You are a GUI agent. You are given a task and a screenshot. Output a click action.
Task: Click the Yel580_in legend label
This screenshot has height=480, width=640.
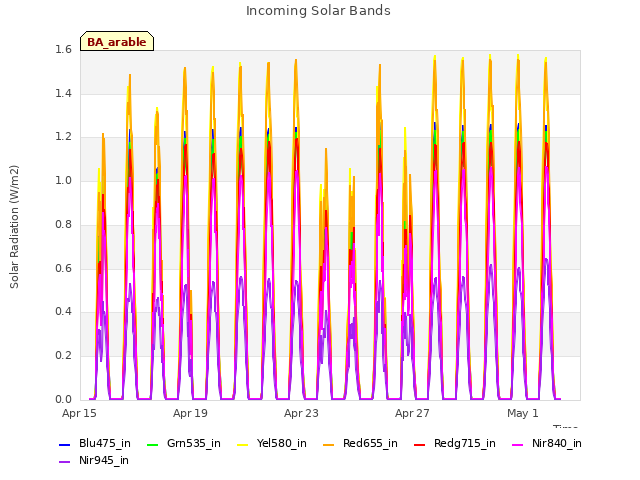(x=282, y=443)
